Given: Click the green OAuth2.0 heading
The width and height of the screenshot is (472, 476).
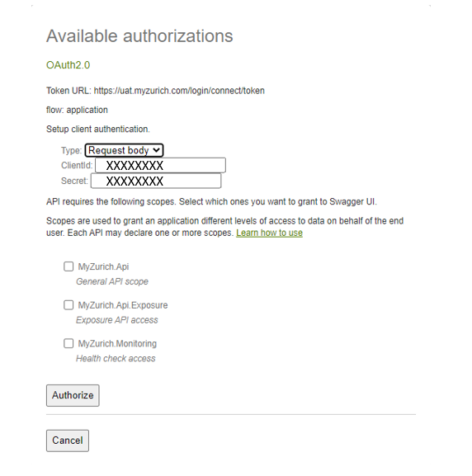Looking at the screenshot, I should click(x=68, y=65).
